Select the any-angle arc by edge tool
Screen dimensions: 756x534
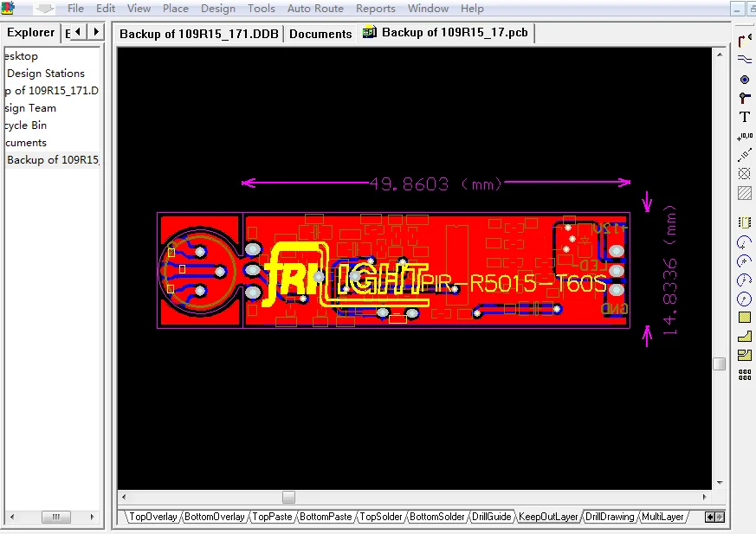(745, 280)
